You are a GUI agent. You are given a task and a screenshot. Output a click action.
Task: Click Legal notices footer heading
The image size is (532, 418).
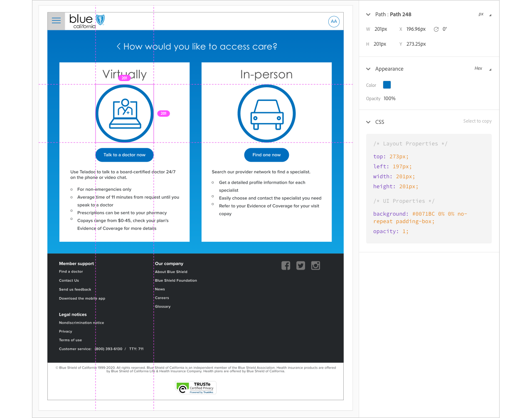[x=73, y=315]
